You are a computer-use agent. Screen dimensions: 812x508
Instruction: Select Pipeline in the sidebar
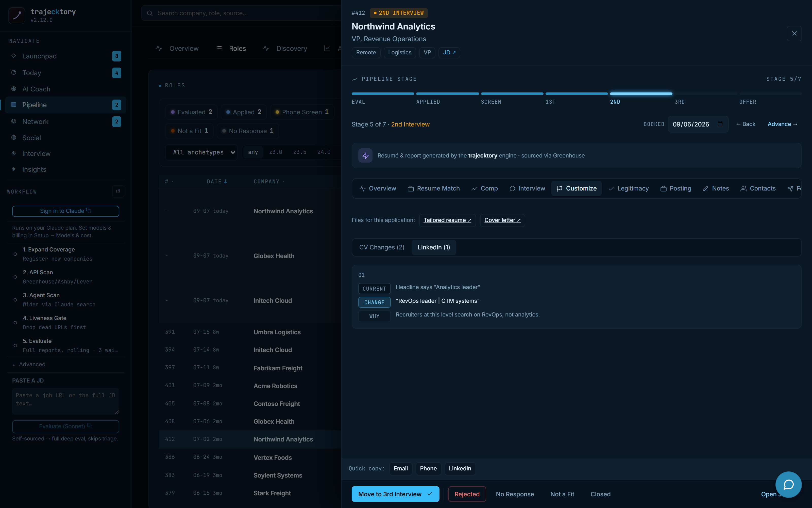[x=66, y=105]
